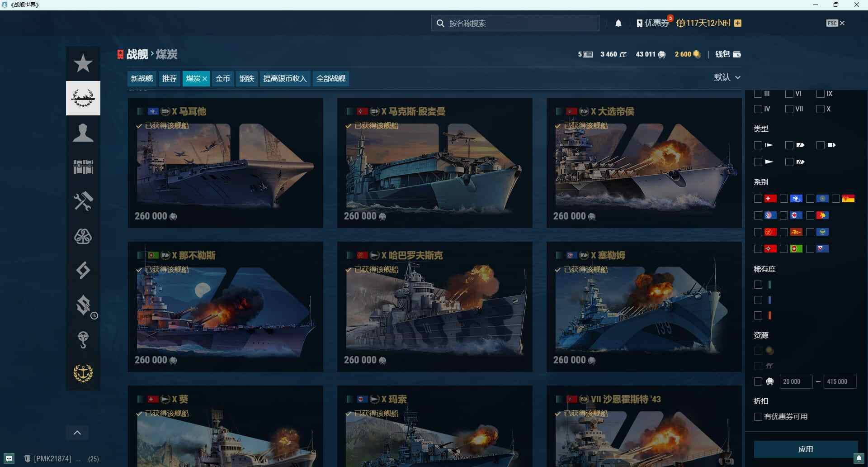Open the 新战舰 tab
This screenshot has height=467, width=868.
tap(142, 79)
